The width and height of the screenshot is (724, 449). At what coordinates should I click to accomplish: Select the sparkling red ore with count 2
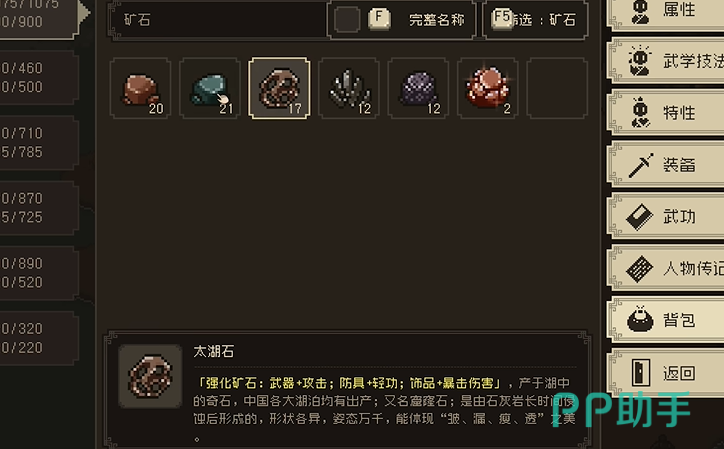coord(488,88)
